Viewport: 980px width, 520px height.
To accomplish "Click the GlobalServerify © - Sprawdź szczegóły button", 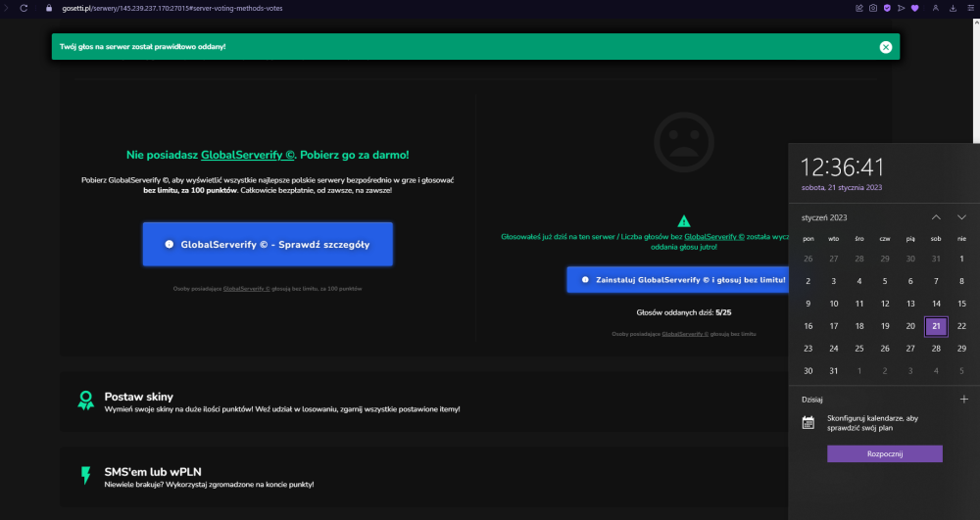I will click(268, 244).
